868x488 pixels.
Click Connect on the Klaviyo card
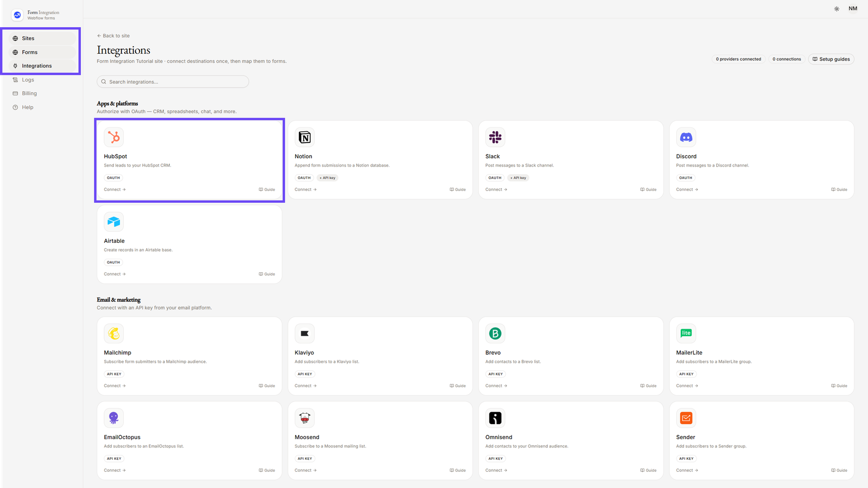[x=305, y=386]
